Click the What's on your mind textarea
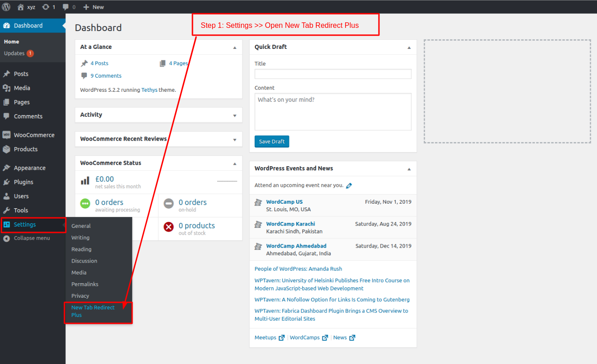The height and width of the screenshot is (364, 597). (x=333, y=112)
